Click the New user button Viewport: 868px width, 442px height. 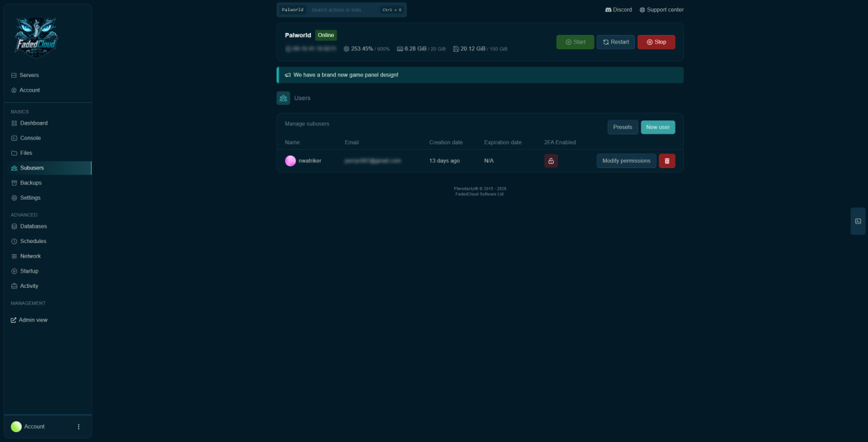[x=658, y=127]
